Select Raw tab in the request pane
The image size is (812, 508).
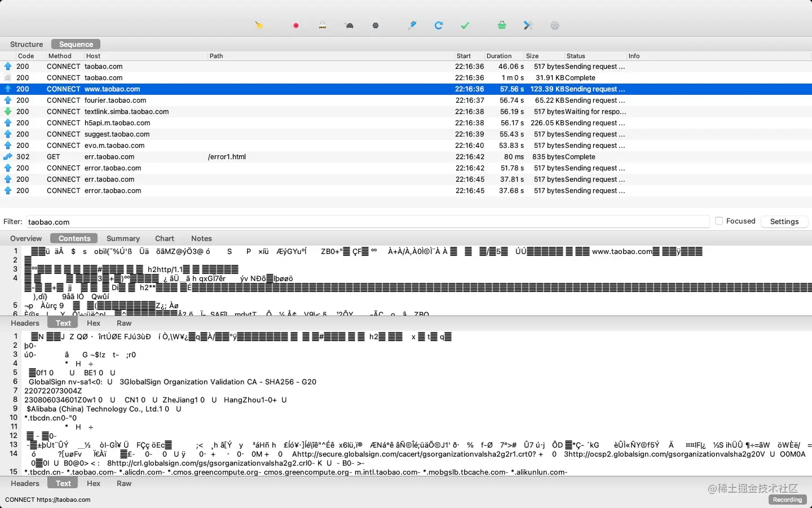pyautogui.click(x=124, y=323)
